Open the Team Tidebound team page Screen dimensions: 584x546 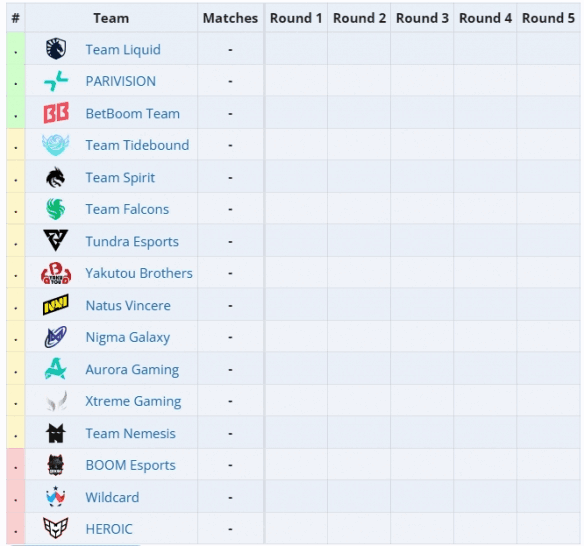coord(137,145)
